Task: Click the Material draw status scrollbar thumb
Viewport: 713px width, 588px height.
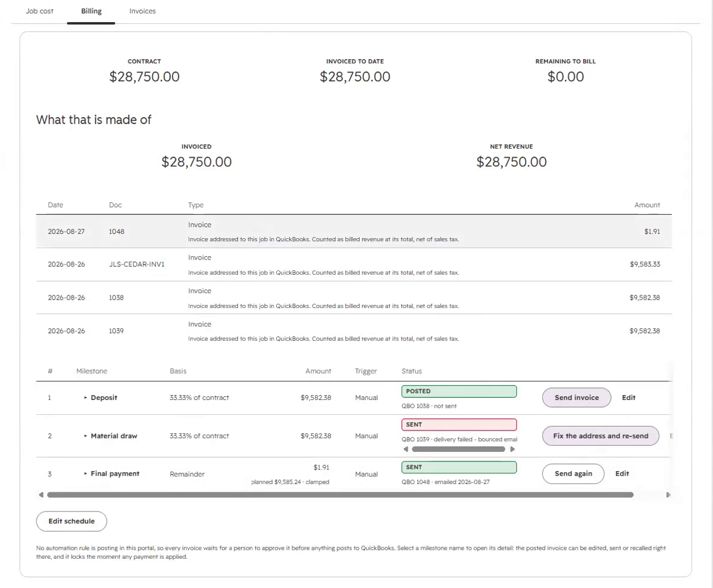Action: [x=458, y=449]
